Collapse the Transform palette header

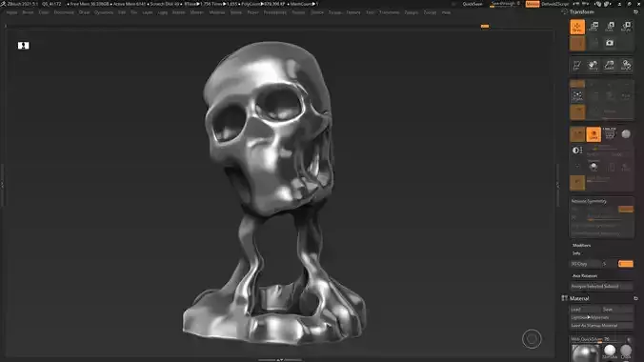[581, 12]
